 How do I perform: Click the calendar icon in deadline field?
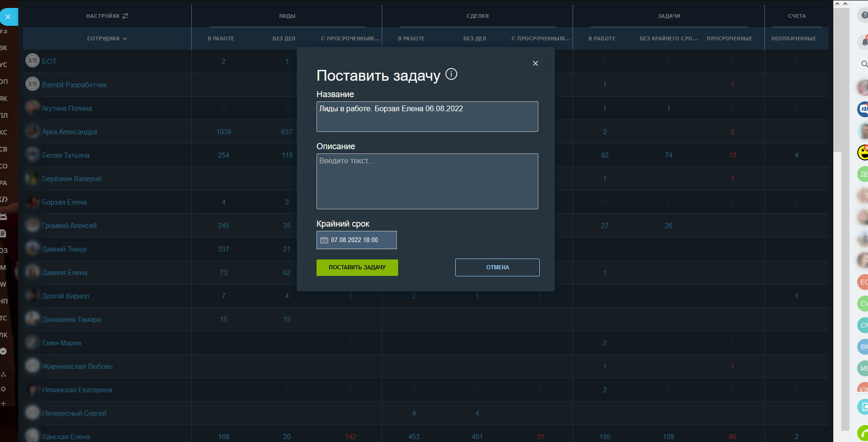[324, 240]
